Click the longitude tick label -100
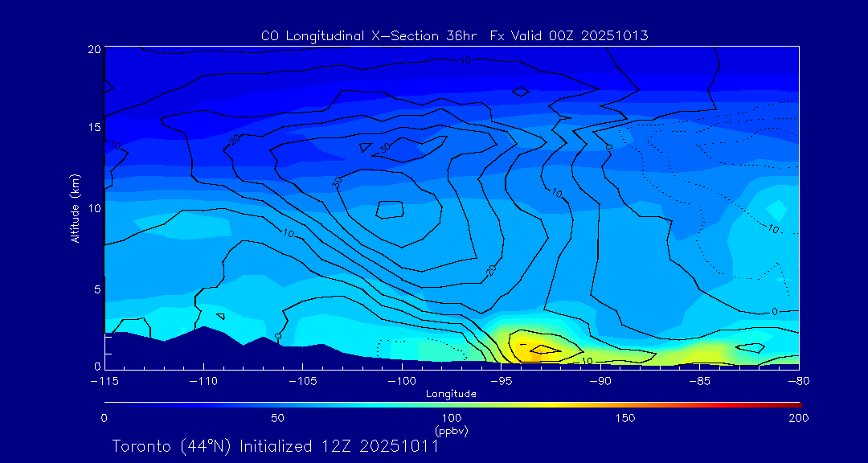 tap(402, 381)
